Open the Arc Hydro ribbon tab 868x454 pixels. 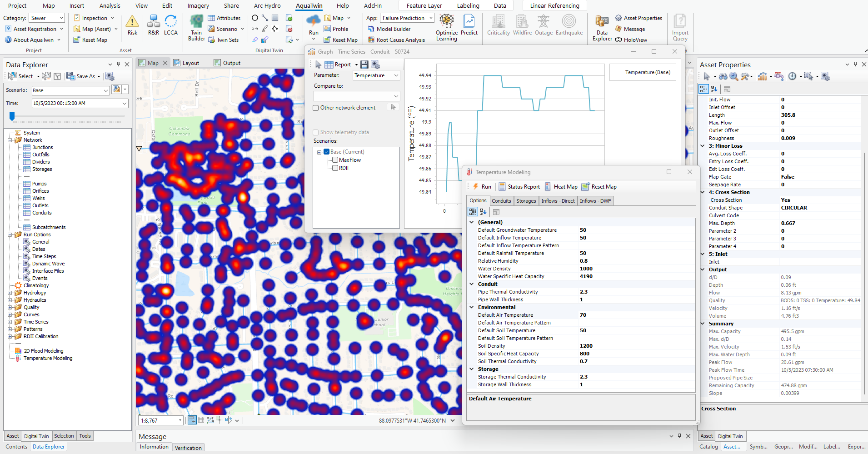click(267, 6)
